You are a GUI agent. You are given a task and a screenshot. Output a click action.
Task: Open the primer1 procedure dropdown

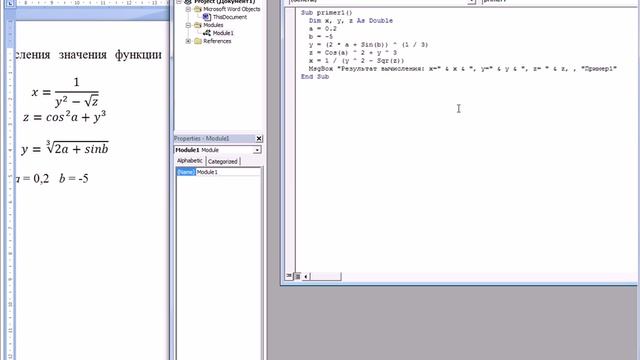(559, 2)
